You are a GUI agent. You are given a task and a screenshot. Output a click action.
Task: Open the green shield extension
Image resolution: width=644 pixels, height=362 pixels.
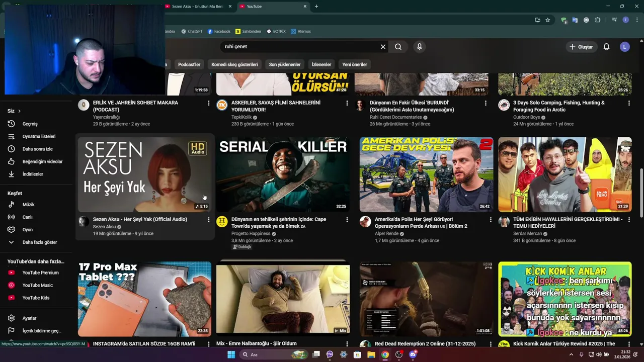(563, 20)
